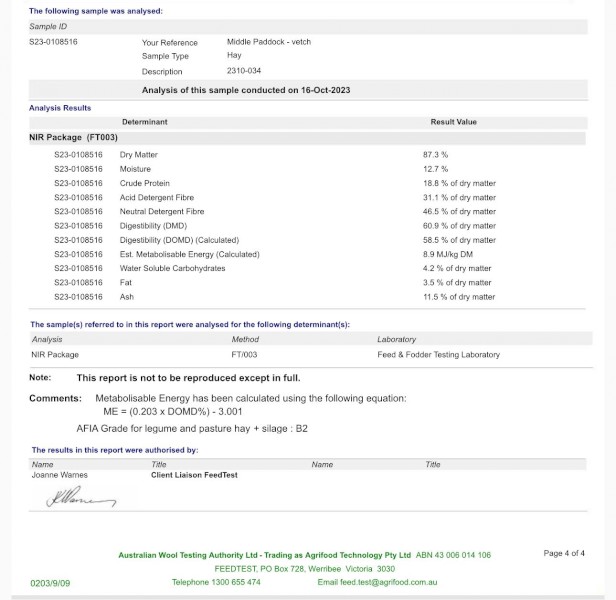Screen dimensions: 616x600
Task: Click the handwritten signature image
Action: [81, 497]
